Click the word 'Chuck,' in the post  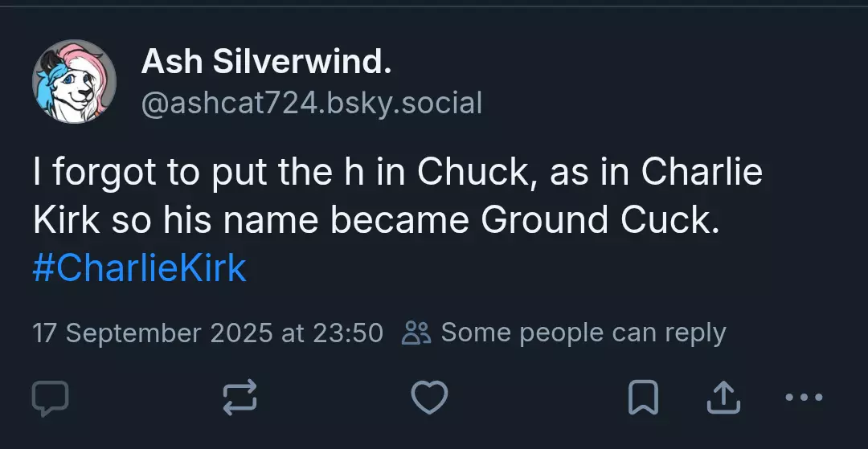478,172
